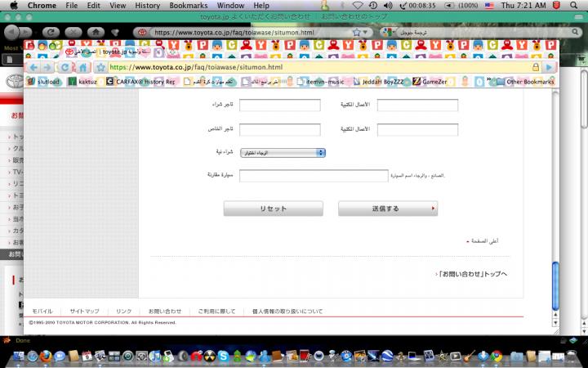Click the back arrow in the inner browser toolbar
This screenshot has width=588, height=368.
coord(35,67)
